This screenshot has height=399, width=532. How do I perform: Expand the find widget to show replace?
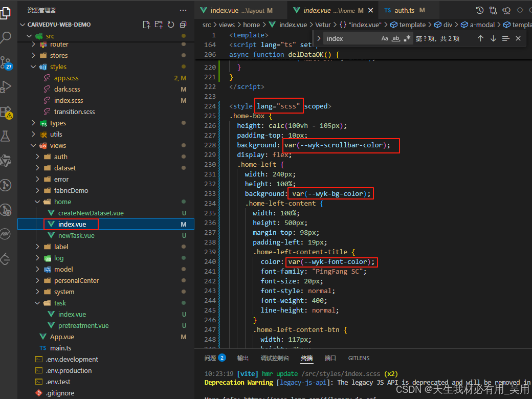(x=318, y=38)
